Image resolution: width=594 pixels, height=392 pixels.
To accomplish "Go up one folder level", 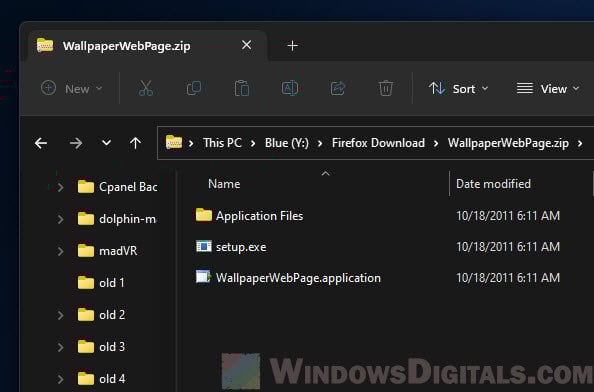I will (135, 143).
